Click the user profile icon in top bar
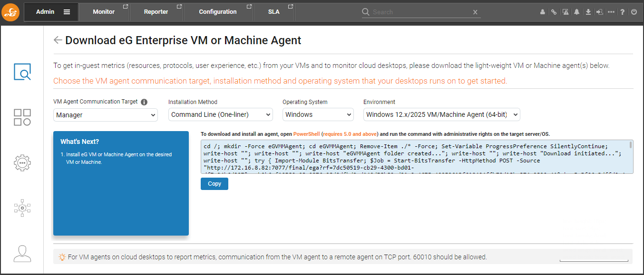 543,12
